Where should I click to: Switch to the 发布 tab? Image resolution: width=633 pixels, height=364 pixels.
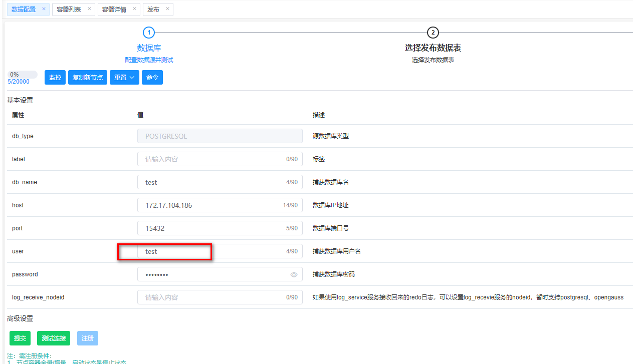tap(153, 10)
